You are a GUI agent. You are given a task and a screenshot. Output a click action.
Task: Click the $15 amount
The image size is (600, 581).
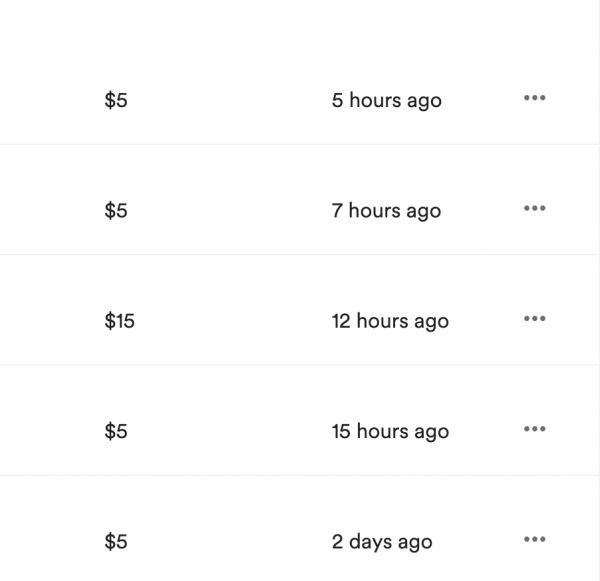point(119,321)
